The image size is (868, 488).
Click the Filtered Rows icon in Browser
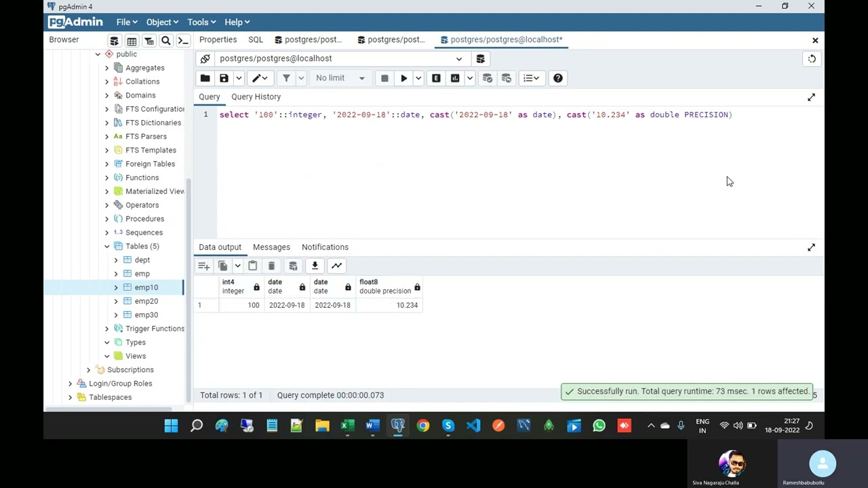point(149,41)
